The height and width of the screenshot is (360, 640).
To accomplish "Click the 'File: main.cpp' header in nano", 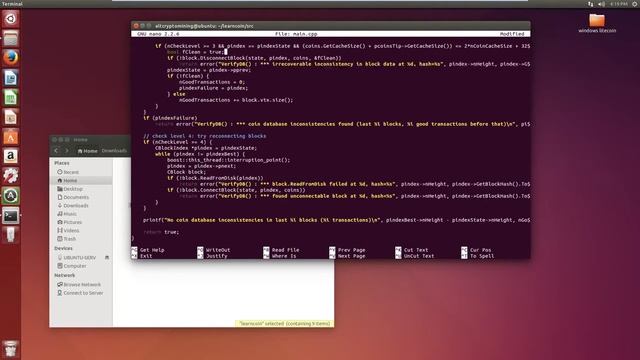I will coord(296,34).
